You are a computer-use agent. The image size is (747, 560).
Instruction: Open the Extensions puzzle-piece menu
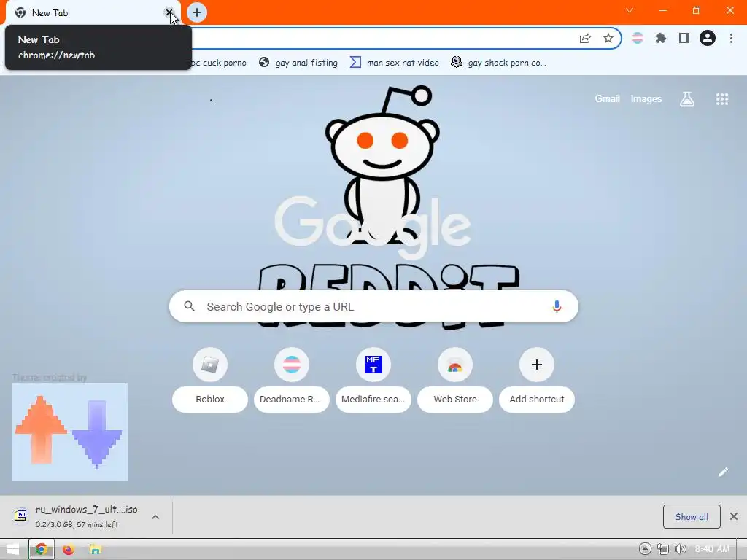point(661,38)
